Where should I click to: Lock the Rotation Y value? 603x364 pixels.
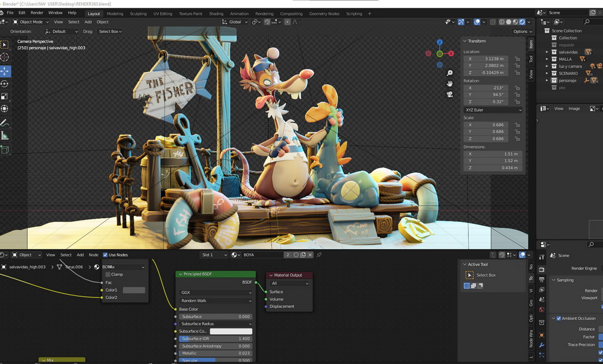(517, 95)
